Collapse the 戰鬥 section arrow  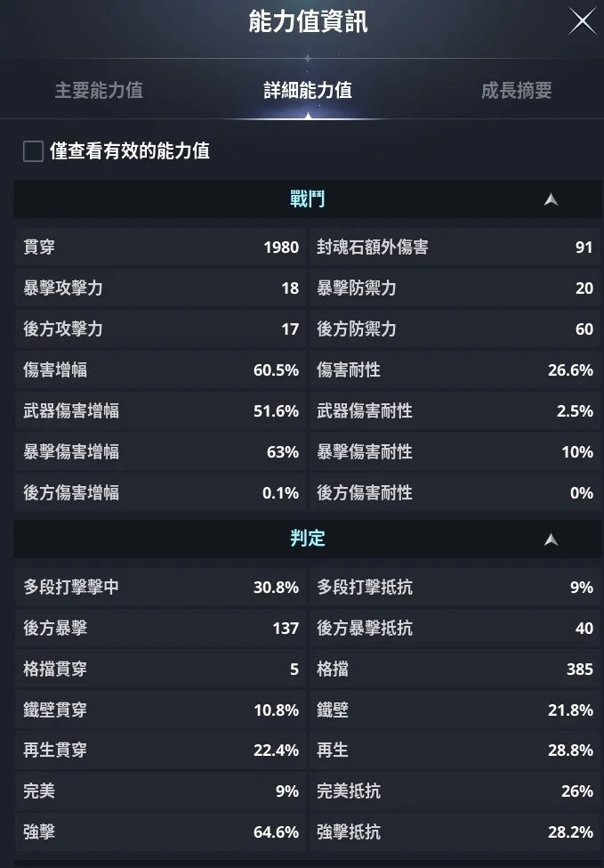(x=552, y=199)
